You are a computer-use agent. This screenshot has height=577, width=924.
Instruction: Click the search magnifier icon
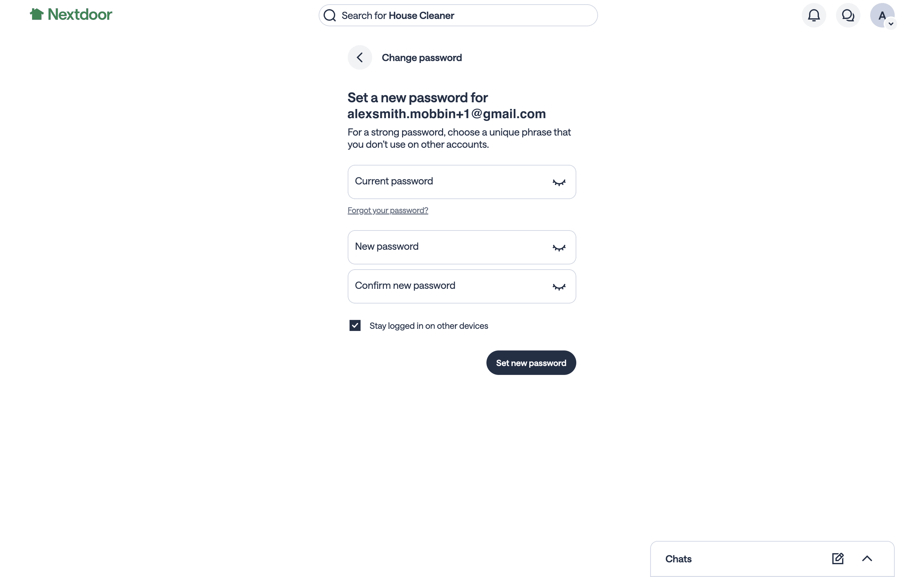tap(329, 16)
